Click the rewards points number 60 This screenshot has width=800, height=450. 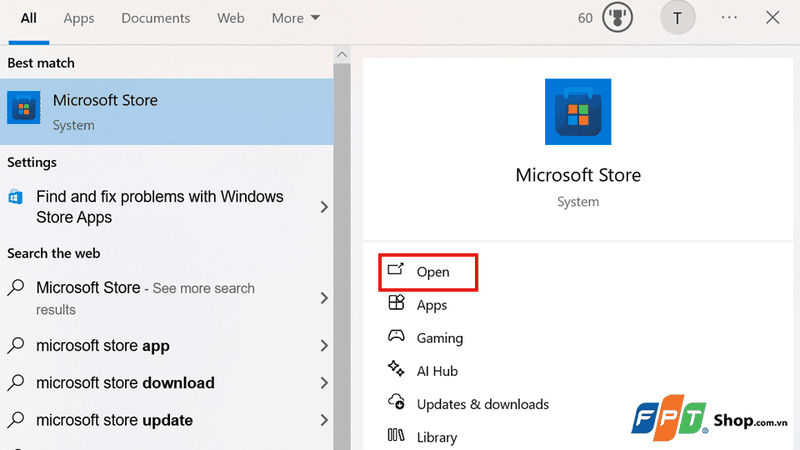pos(585,18)
